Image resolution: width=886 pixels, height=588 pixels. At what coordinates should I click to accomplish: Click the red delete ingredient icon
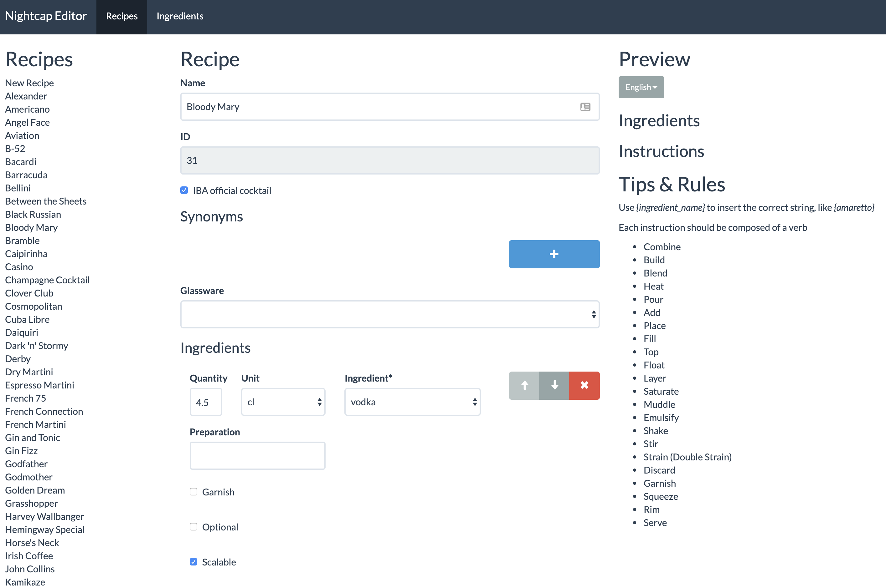(584, 385)
